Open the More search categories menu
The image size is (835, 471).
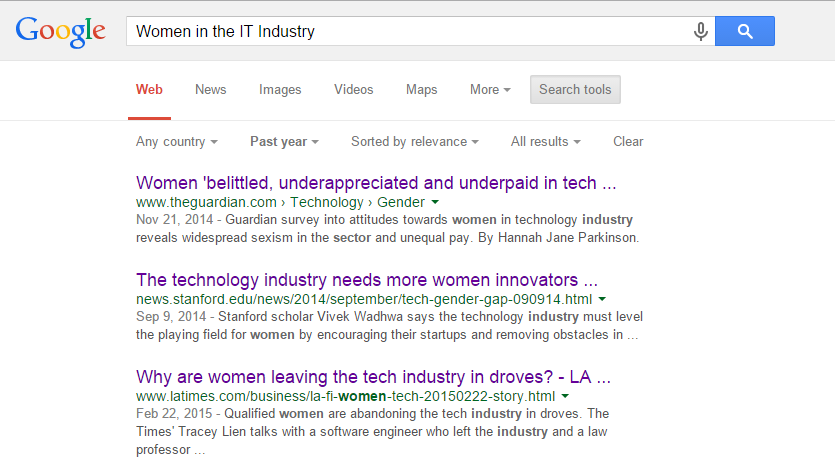pyautogui.click(x=490, y=90)
